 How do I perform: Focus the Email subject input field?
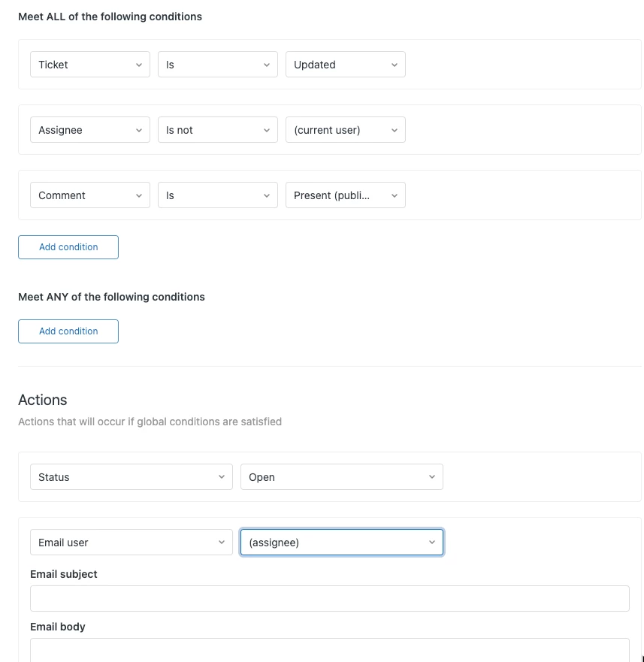pyautogui.click(x=330, y=599)
